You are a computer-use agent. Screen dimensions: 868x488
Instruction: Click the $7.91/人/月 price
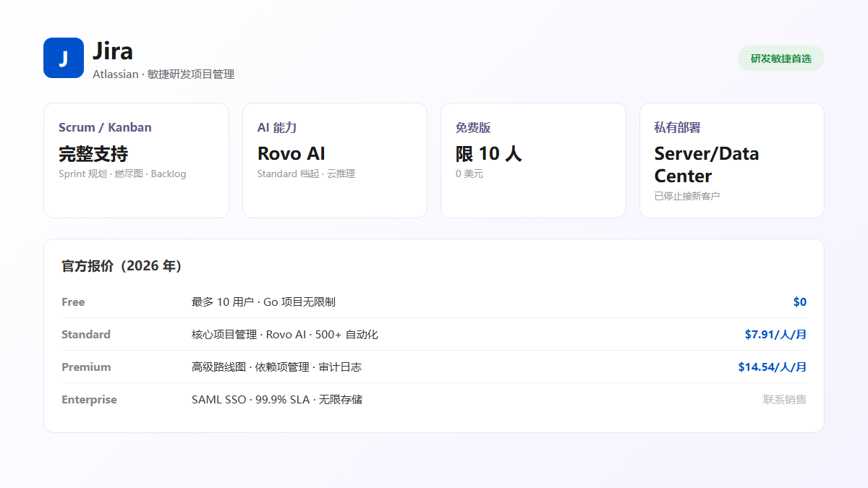pyautogui.click(x=775, y=335)
